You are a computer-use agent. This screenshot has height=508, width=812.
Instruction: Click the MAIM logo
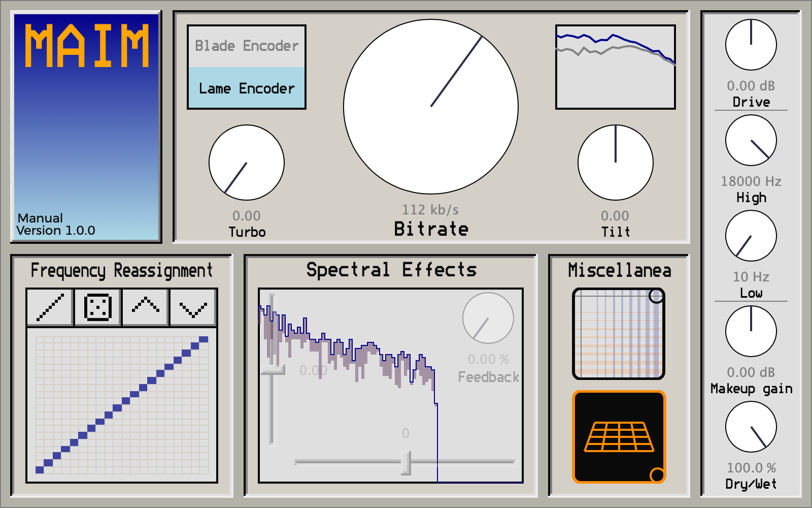click(87, 46)
